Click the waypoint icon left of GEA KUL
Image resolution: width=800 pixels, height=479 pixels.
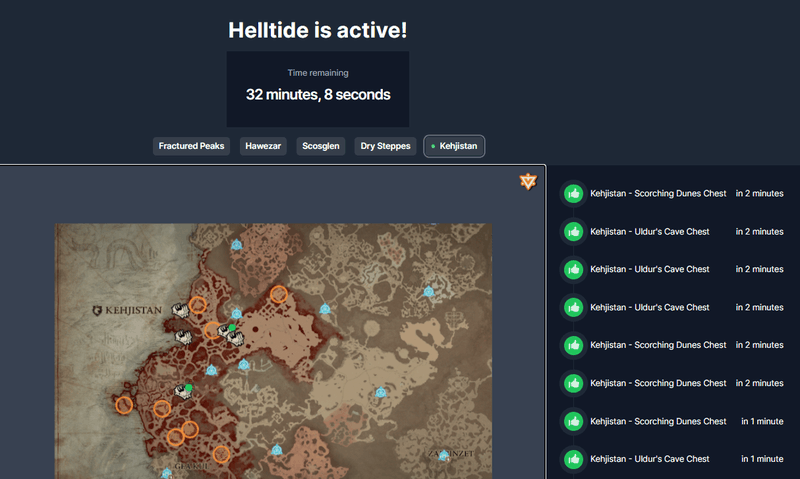pyautogui.click(x=166, y=473)
